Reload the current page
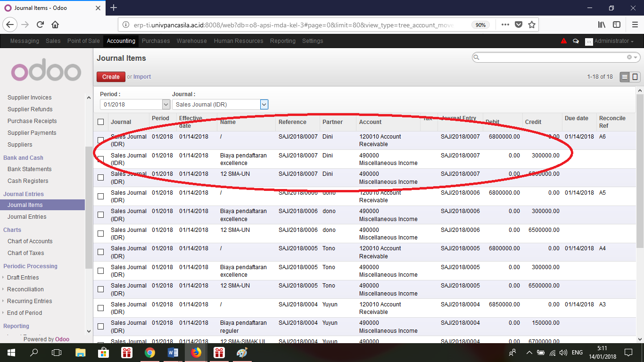The width and height of the screenshot is (644, 362). tap(41, 25)
